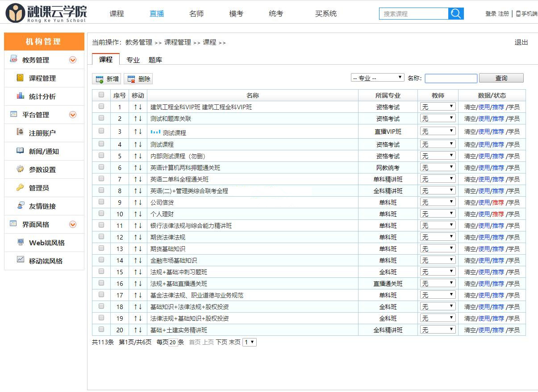Click the 新增 (add) icon to create a course
Viewport: 538px width, 392px height.
point(99,78)
